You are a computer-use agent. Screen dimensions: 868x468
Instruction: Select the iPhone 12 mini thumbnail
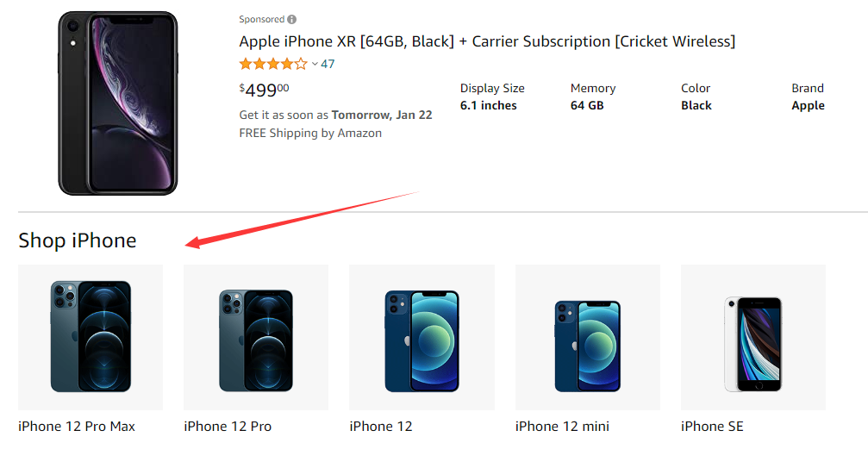tap(587, 336)
